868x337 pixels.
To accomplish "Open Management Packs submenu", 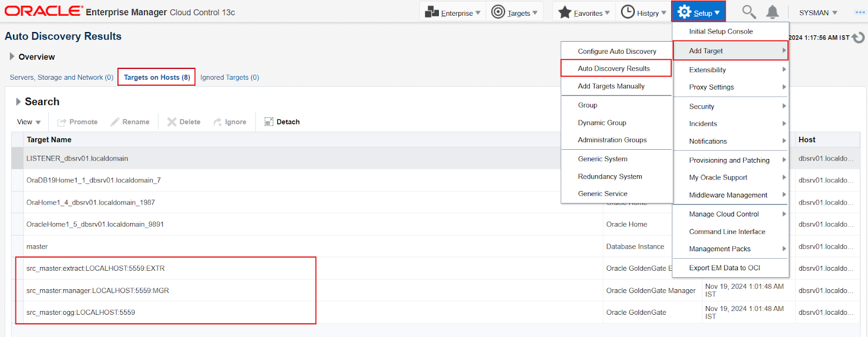I will [x=730, y=249].
